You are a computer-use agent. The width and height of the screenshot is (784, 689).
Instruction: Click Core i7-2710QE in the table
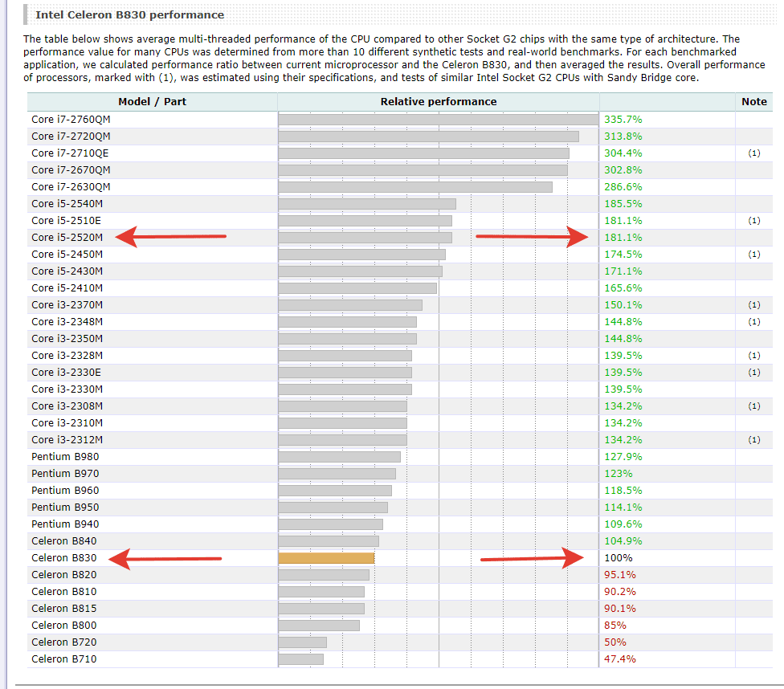coord(70,153)
